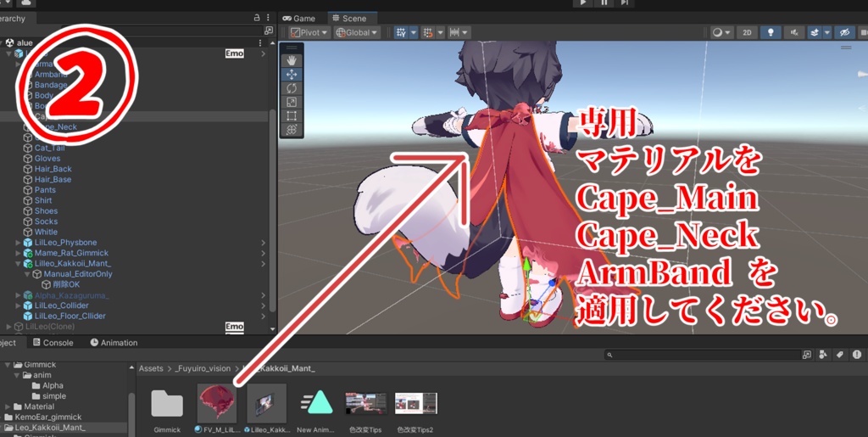Switch to the Animation tab
The image size is (868, 437).
114,343
